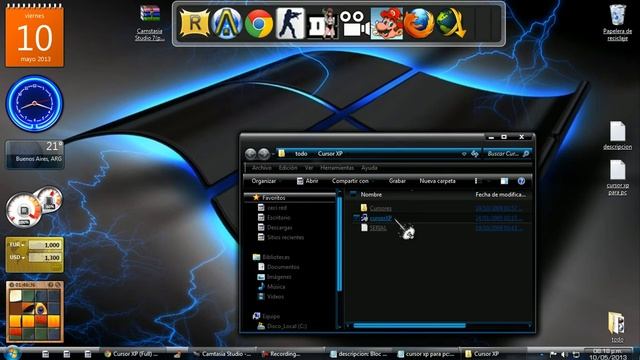Screen dimensions: 640x360
Task: Launch the Rockstar 'R' icon in the dock
Action: tap(194, 24)
